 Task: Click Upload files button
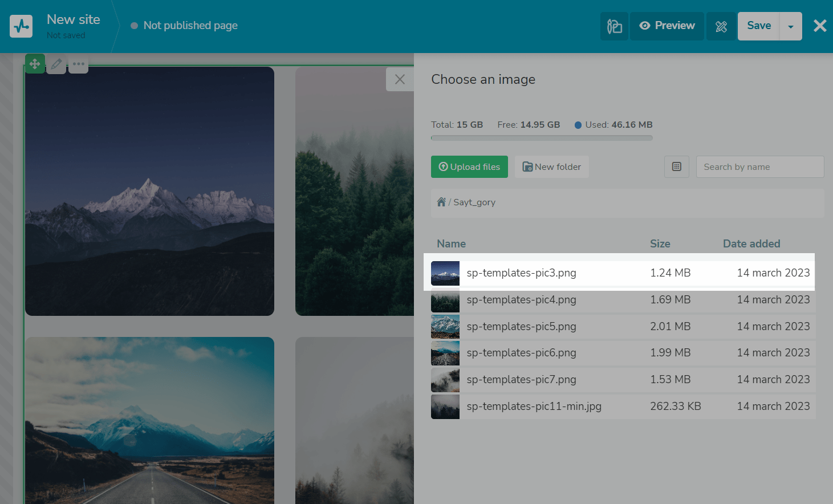click(x=469, y=167)
